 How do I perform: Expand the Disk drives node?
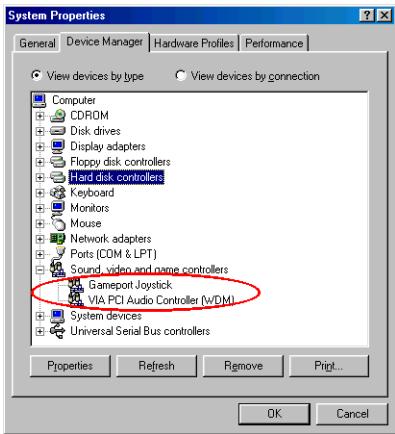40,131
